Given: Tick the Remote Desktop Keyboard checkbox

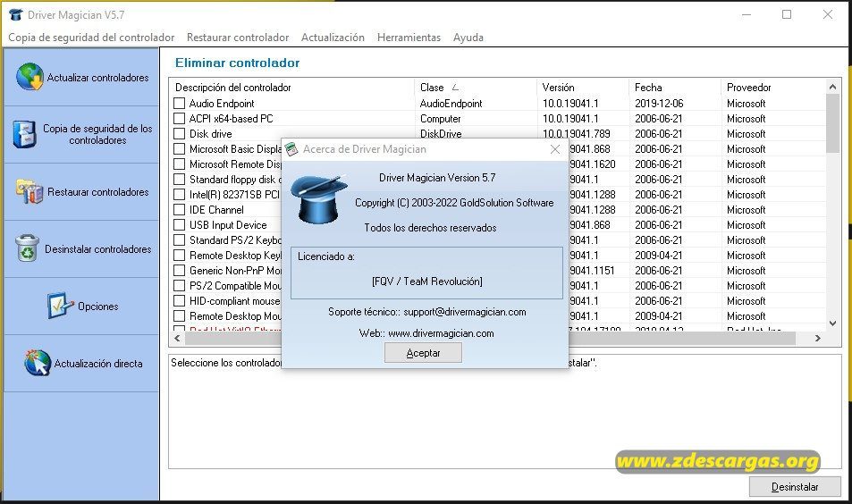Looking at the screenshot, I should (180, 256).
